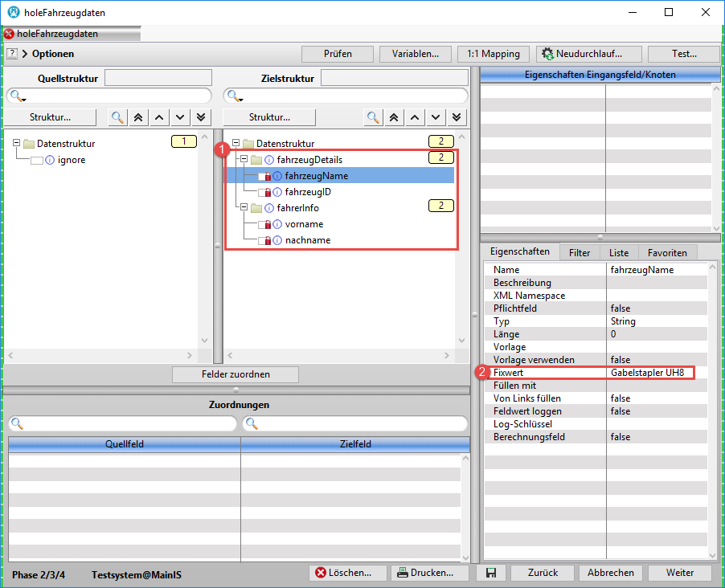Expand the Optionen section arrow
The height and width of the screenshot is (588, 725).
24,54
